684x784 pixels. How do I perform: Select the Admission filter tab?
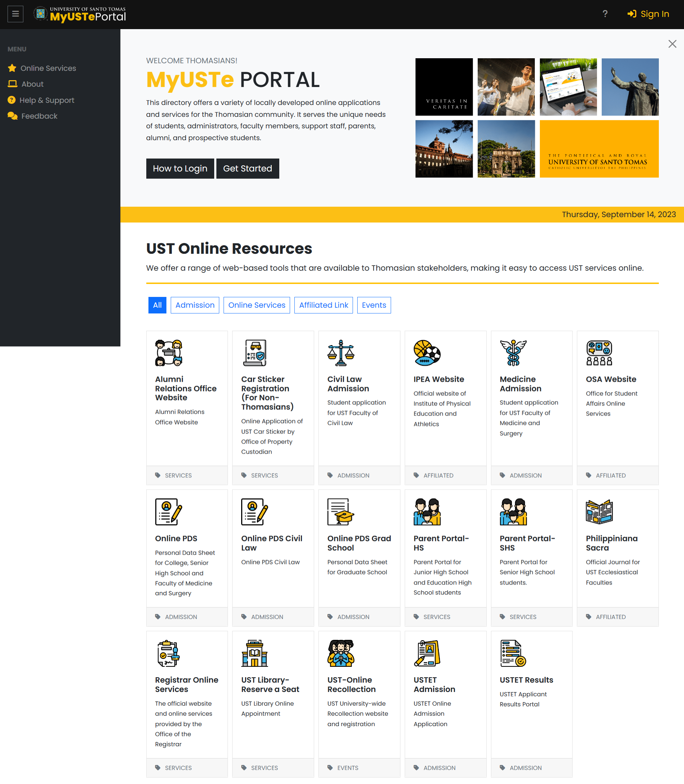pos(195,305)
